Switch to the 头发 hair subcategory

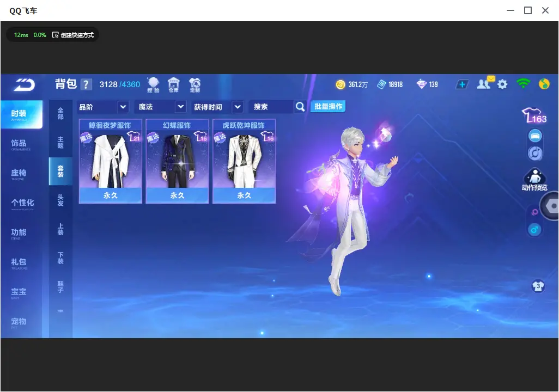[x=60, y=200]
